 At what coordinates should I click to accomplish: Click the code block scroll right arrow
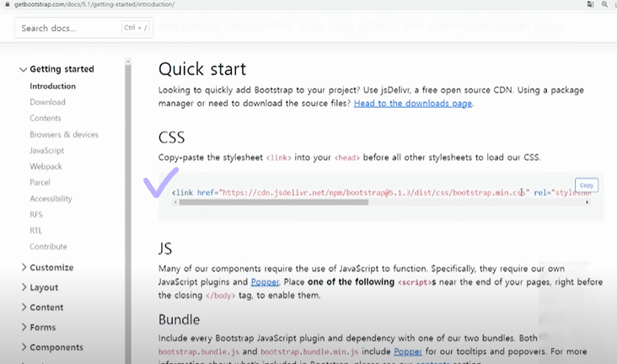(587, 202)
